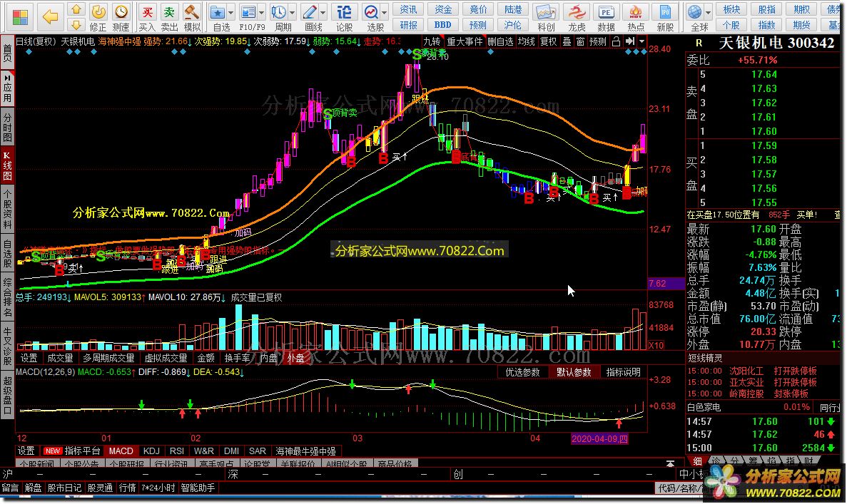Open the colorful home grid icon

20,16
